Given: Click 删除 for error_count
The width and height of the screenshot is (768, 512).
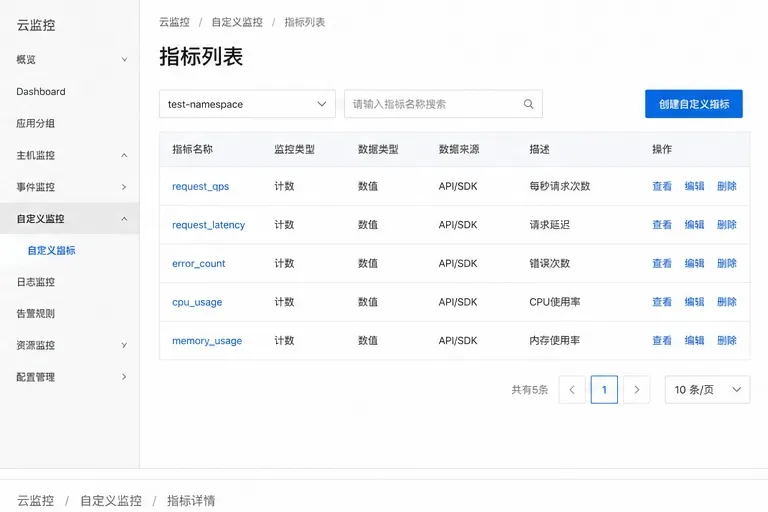Looking at the screenshot, I should (x=726, y=264).
